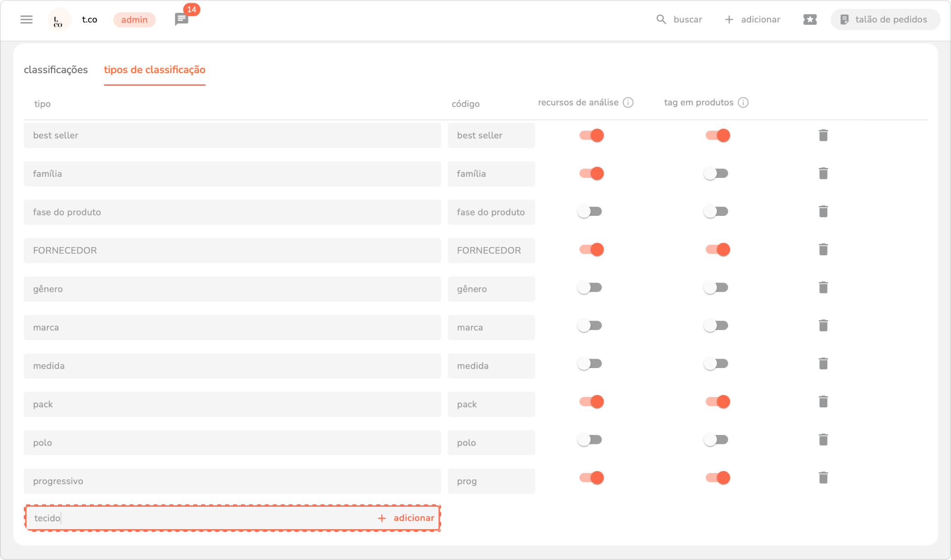The image size is (951, 560).
Task: Show info about recursos de análise
Action: [628, 103]
